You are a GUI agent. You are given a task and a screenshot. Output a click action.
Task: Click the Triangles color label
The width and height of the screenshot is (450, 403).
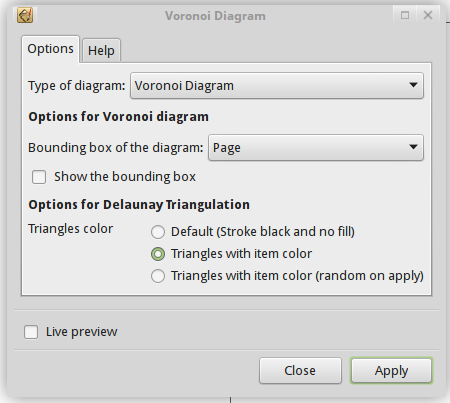[x=71, y=229]
